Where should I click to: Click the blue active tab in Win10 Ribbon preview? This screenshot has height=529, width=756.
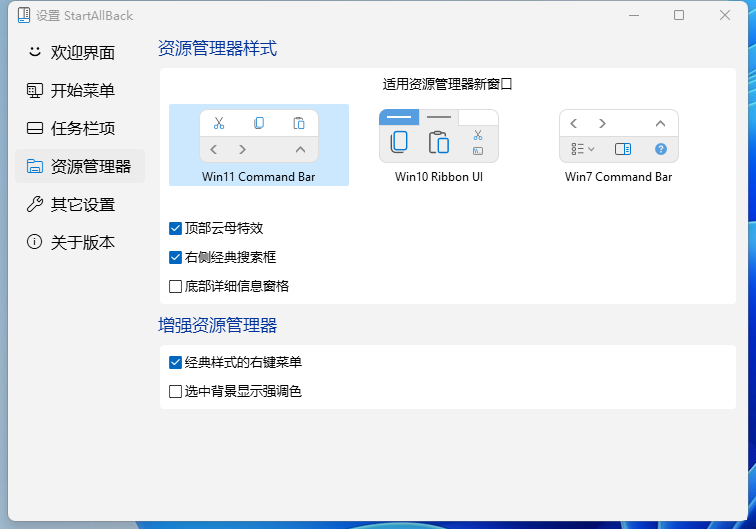[x=399, y=117]
